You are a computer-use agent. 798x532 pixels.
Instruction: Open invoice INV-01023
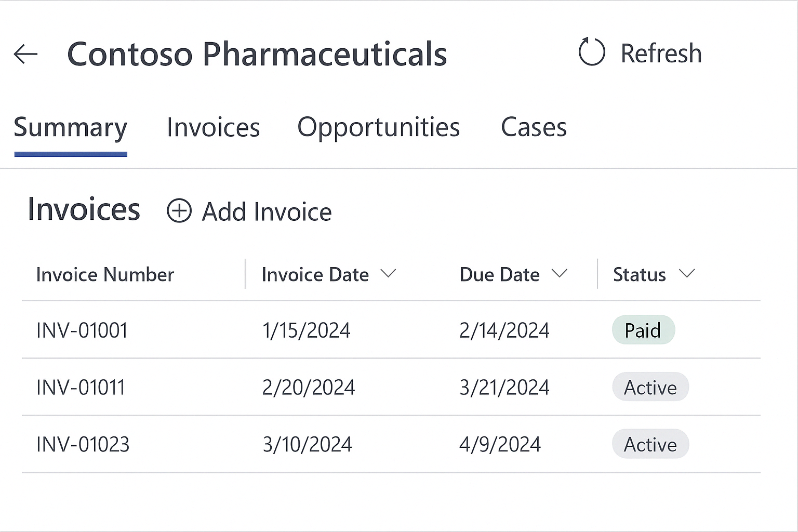[x=83, y=445]
